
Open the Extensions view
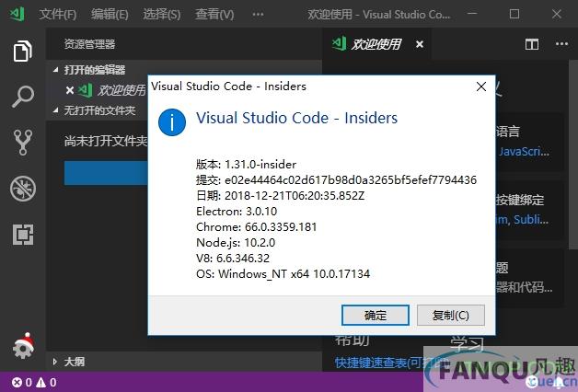coord(23,235)
